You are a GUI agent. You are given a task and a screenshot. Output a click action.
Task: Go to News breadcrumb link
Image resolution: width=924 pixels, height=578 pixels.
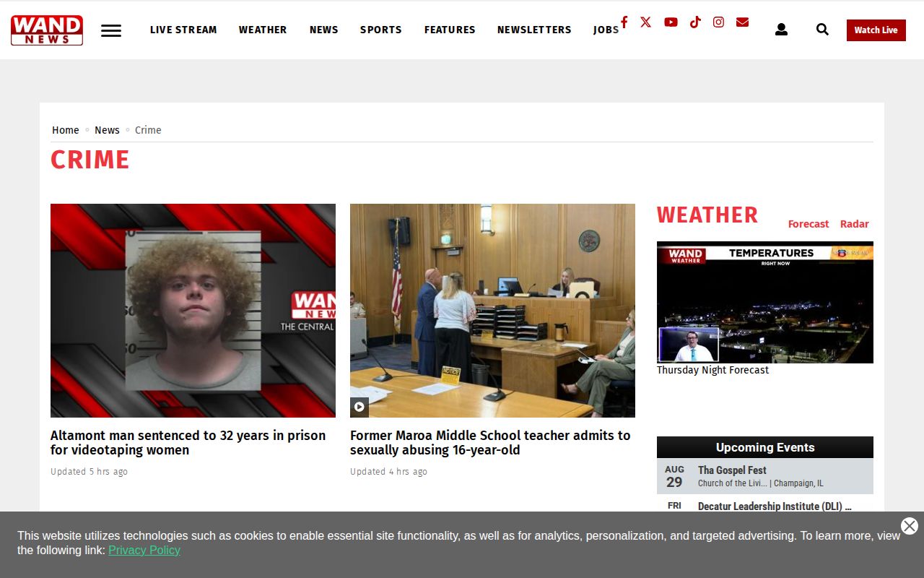click(x=107, y=130)
